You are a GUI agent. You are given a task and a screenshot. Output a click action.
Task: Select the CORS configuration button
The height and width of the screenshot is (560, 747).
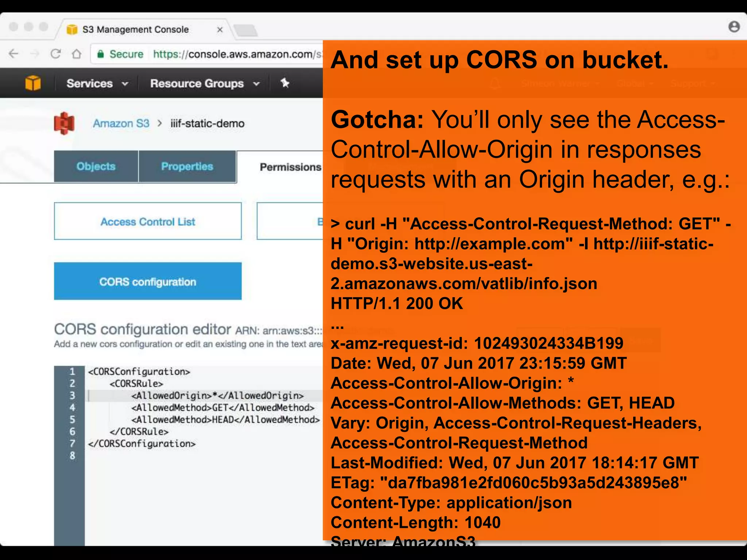[x=148, y=281]
